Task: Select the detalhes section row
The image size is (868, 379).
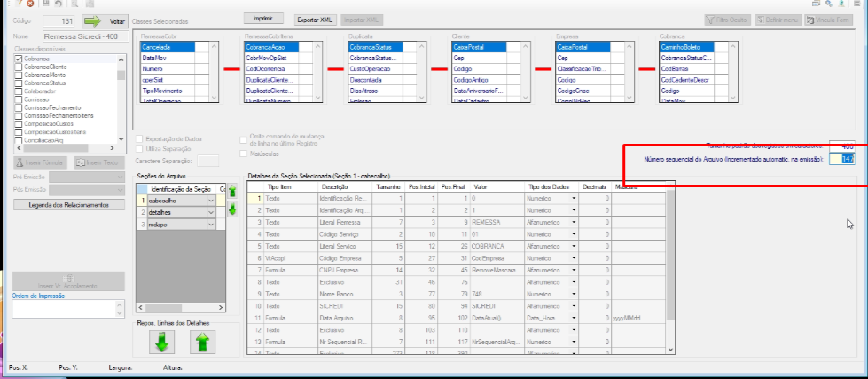Action: click(x=181, y=213)
